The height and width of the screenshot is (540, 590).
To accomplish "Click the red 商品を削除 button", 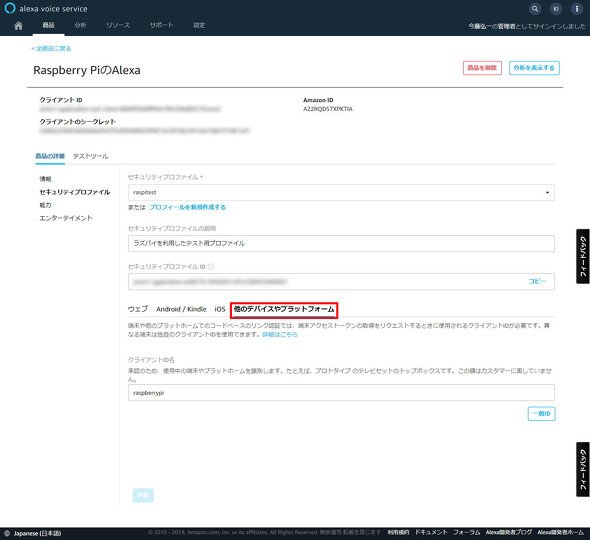I will pos(482,68).
